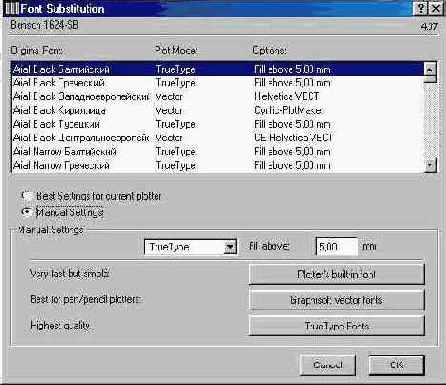Select the Arial Black Западноевропейский font row

217,97
